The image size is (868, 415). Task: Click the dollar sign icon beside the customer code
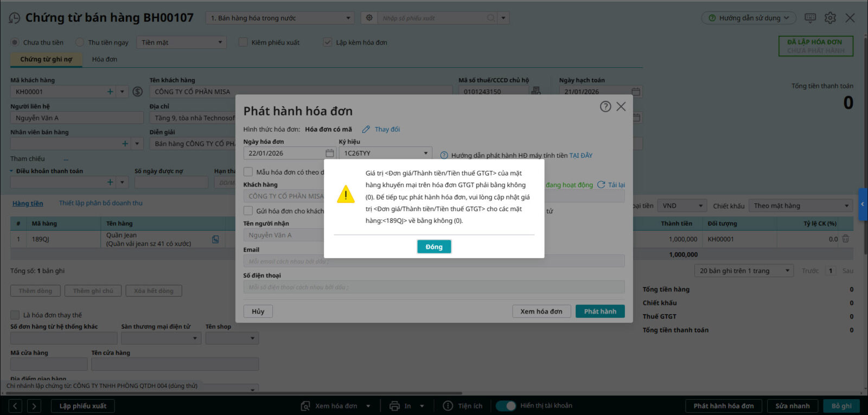tap(138, 92)
